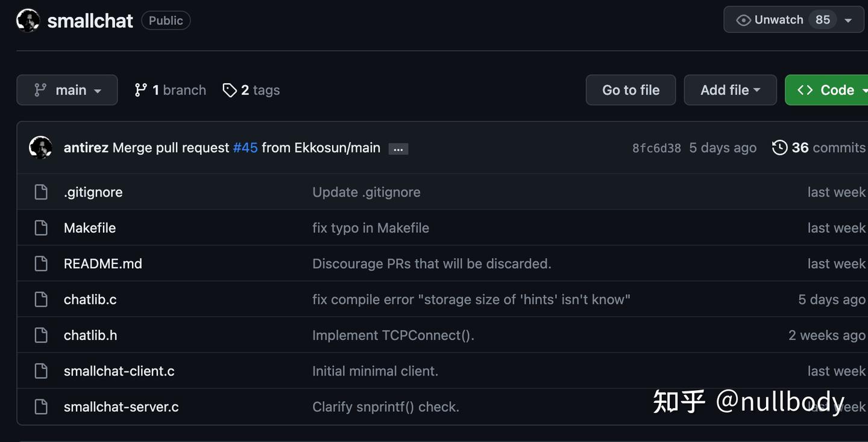Click the repository owner avatar beside smallchat
Image resolution: width=868 pixels, height=442 pixels.
pos(28,21)
